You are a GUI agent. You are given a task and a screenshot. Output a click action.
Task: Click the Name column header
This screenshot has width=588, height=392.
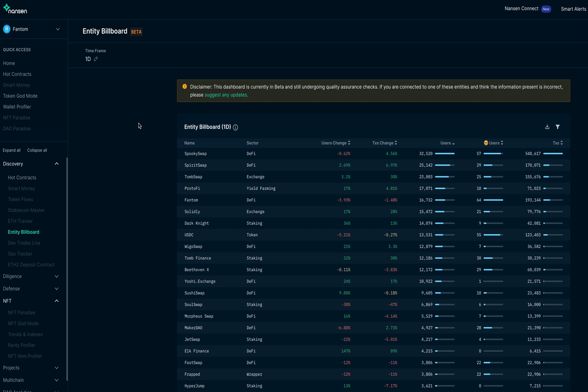pyautogui.click(x=189, y=143)
